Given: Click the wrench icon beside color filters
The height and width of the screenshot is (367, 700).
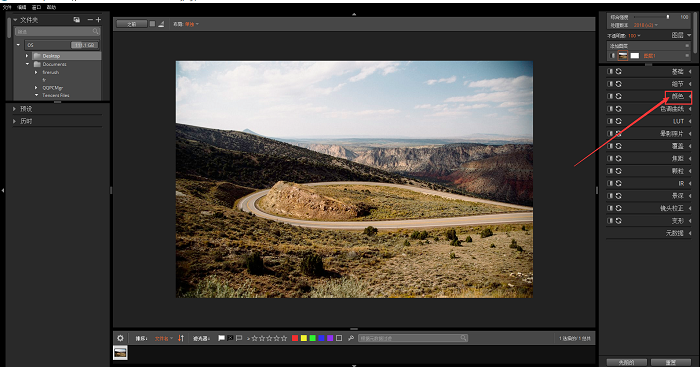Looking at the screenshot, I should click(351, 338).
